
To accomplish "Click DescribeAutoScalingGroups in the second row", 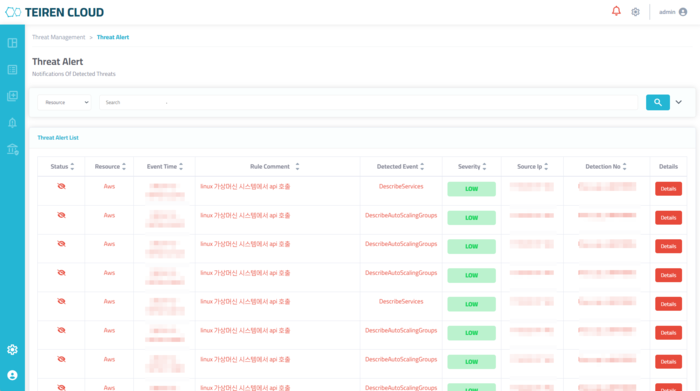I will pyautogui.click(x=401, y=215).
